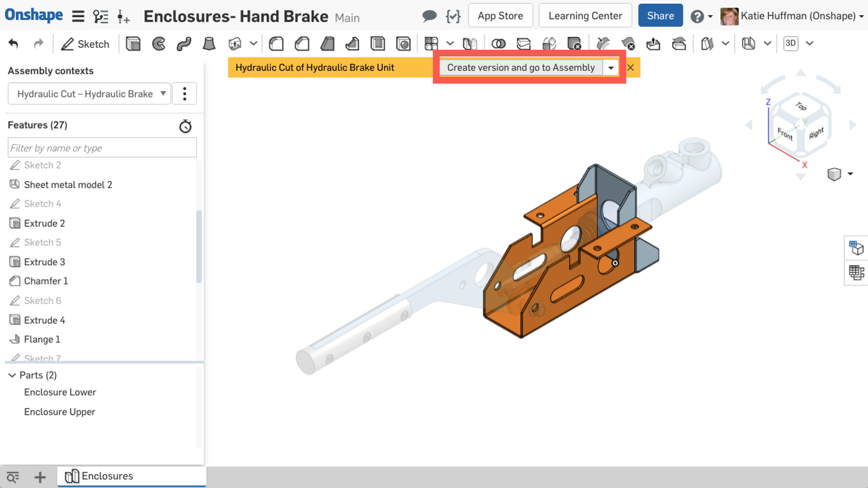The image size is (868, 488).
Task: Click the Undo arrow
Action: pos(14,44)
